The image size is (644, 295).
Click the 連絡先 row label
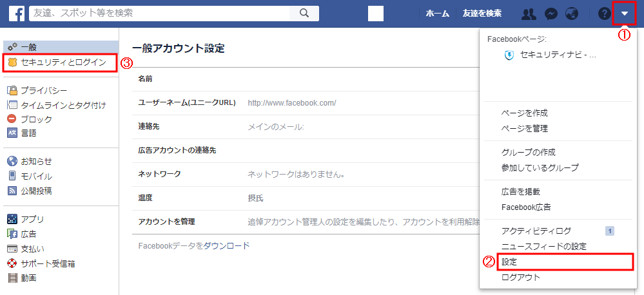click(149, 127)
